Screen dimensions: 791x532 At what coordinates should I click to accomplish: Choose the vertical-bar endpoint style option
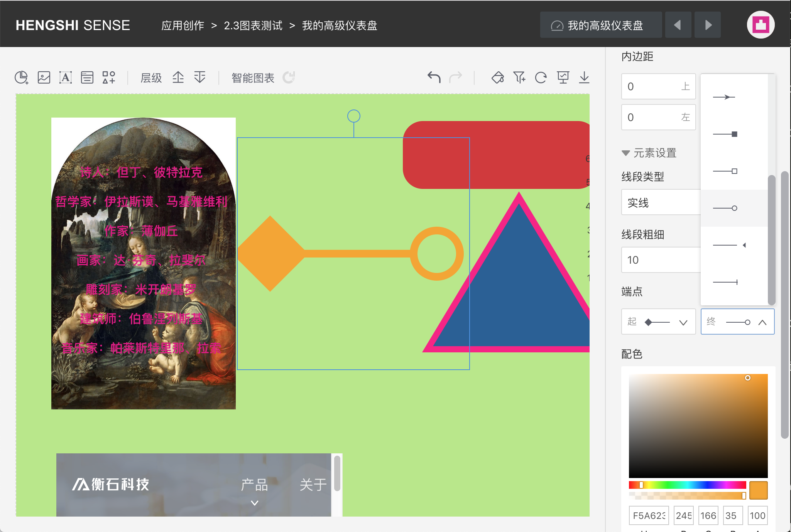[x=735, y=282]
